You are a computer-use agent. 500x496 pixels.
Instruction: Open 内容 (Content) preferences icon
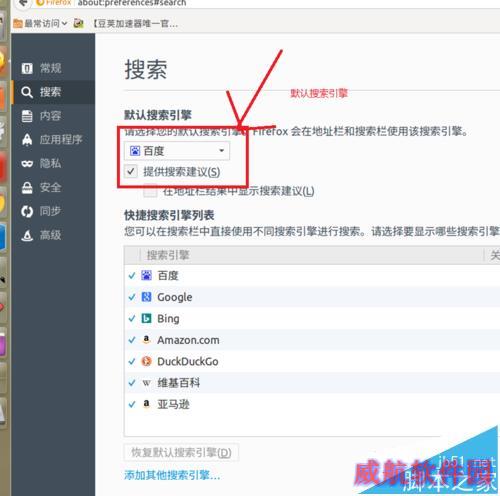(27, 116)
